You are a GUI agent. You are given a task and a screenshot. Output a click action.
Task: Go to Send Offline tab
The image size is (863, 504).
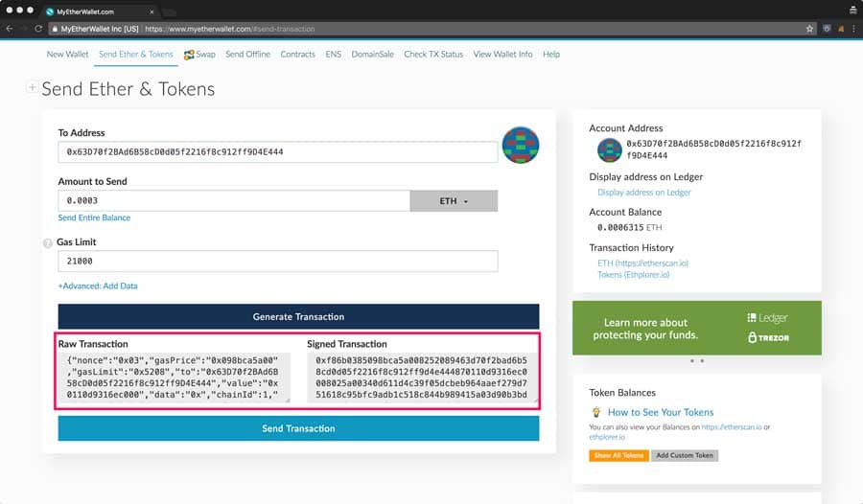pyautogui.click(x=247, y=54)
